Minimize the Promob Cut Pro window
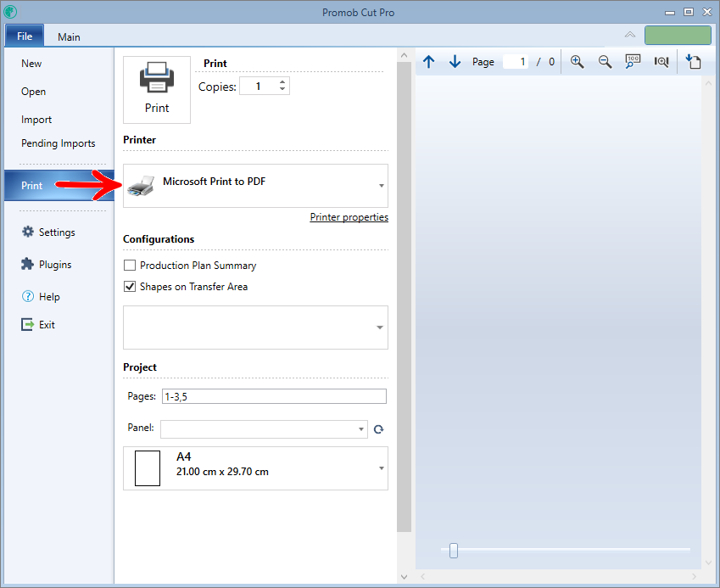Screen dimensions: 720x588 pyautogui.click(x=669, y=12)
